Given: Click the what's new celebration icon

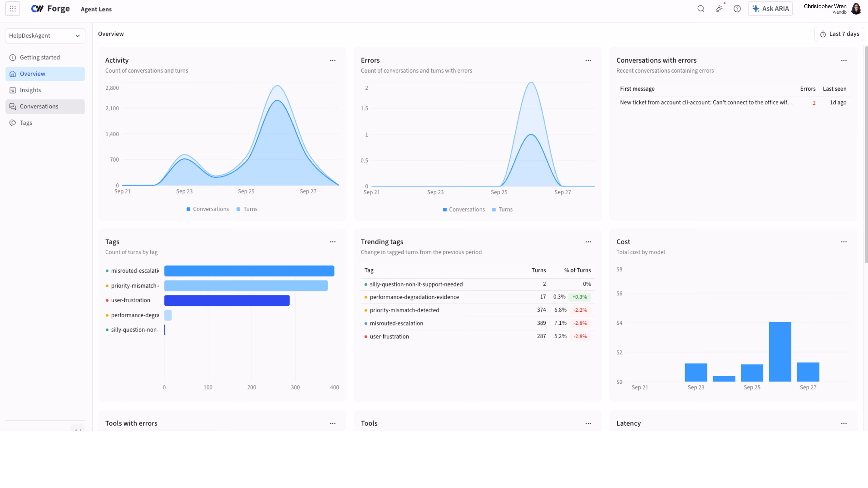Looking at the screenshot, I should [719, 9].
